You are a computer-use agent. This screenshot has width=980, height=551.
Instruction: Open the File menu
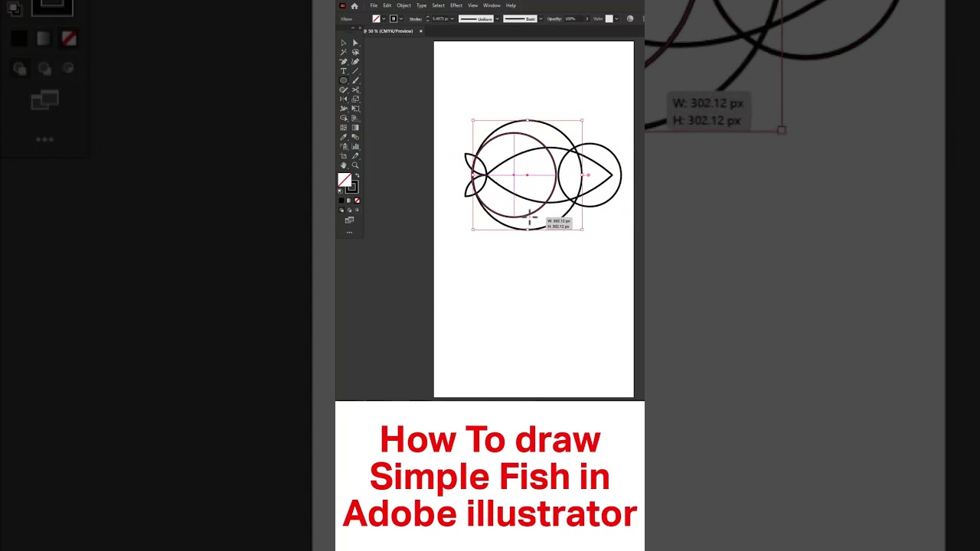coord(374,5)
